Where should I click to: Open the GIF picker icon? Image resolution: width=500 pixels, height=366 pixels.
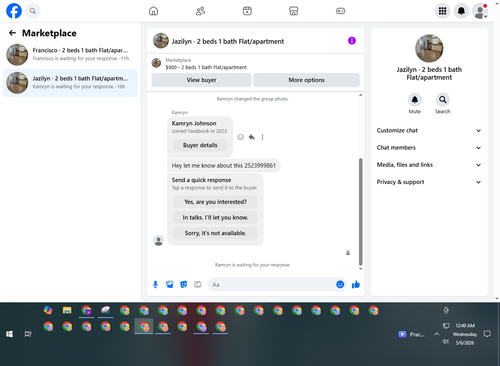(198, 284)
